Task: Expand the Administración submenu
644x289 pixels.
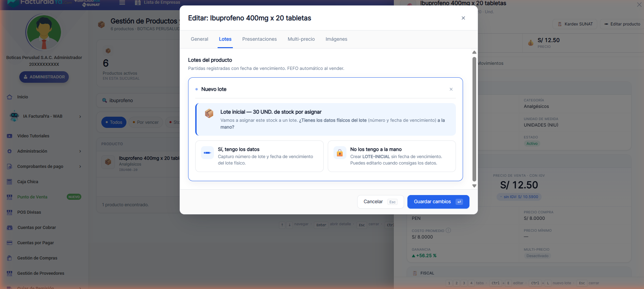Action: click(80, 151)
